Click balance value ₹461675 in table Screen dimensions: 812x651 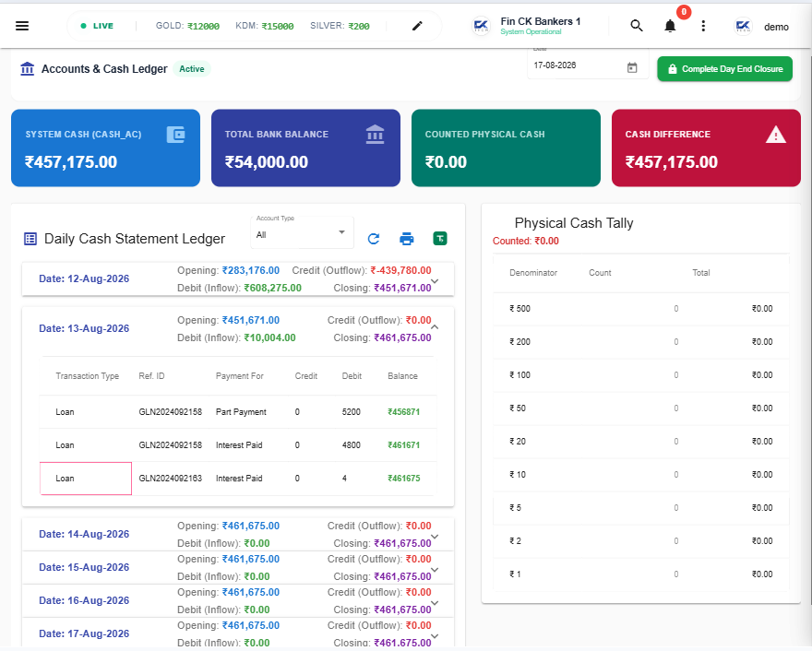[x=403, y=479]
